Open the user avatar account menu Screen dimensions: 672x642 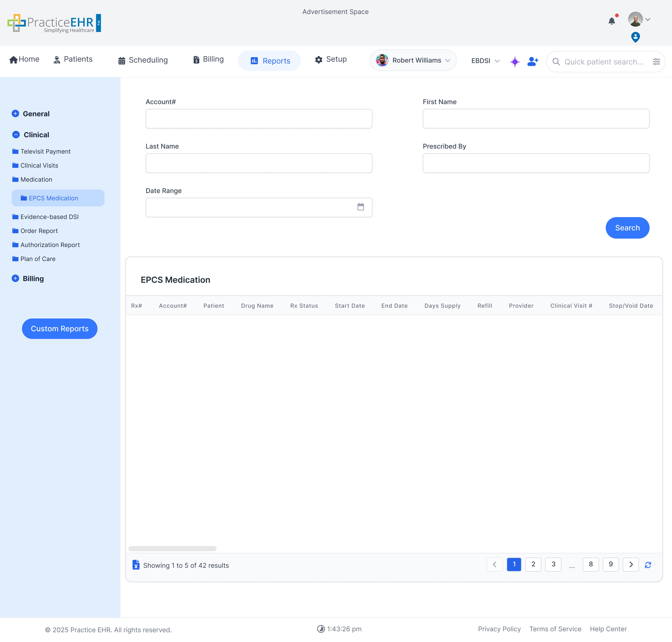[x=638, y=20]
